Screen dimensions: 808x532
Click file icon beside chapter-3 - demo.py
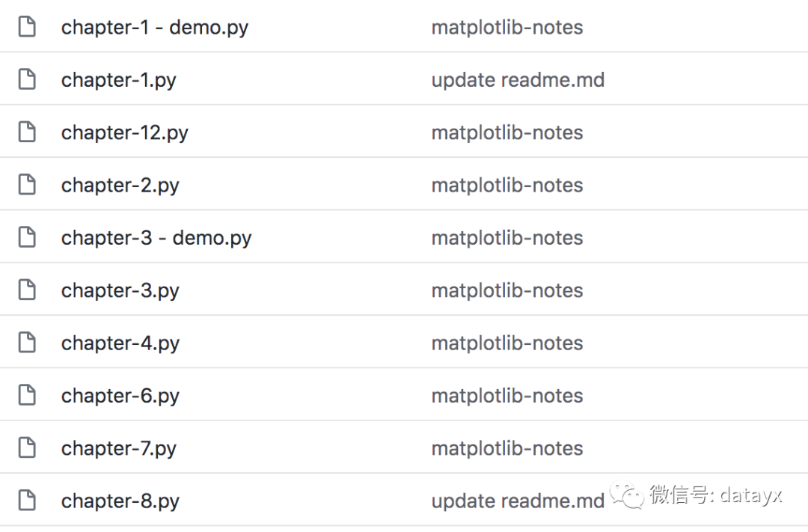coord(27,237)
